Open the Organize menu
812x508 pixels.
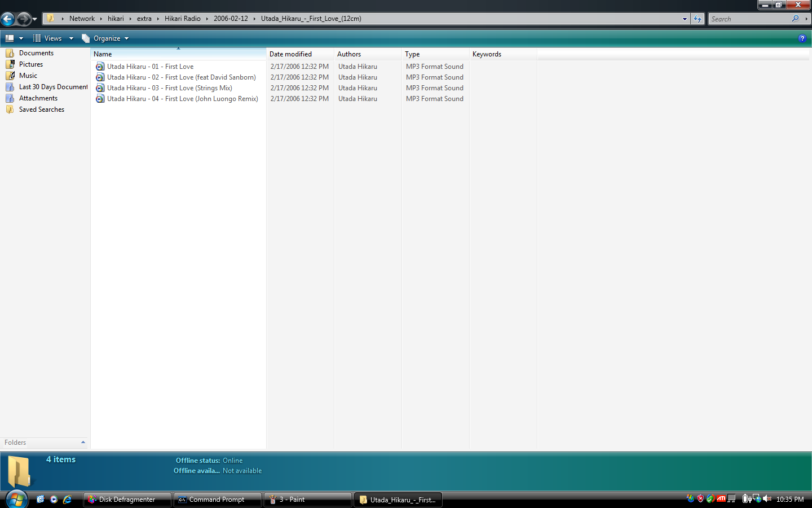(106, 38)
